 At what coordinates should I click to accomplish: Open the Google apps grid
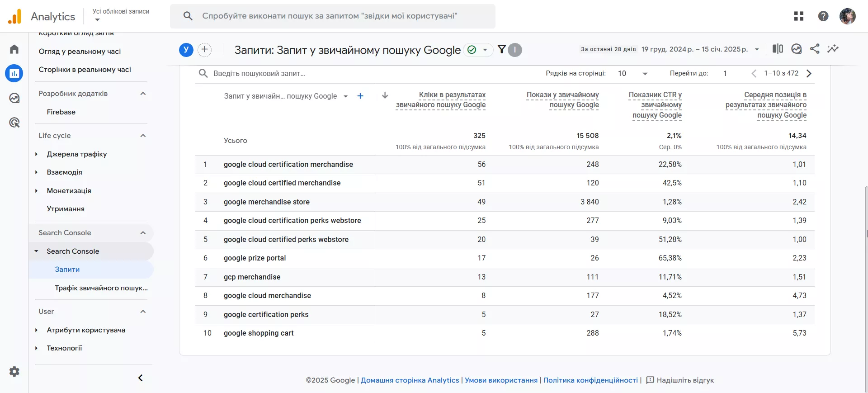799,16
